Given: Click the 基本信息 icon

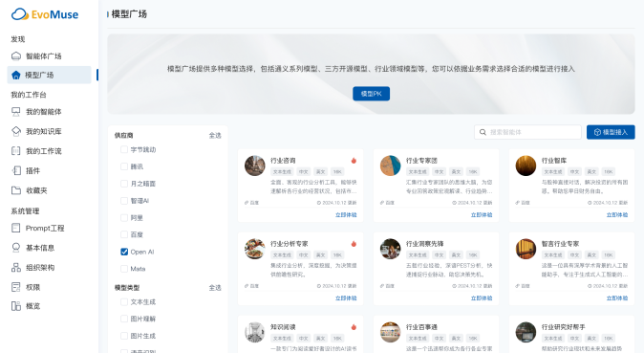Looking at the screenshot, I should 16,248.
